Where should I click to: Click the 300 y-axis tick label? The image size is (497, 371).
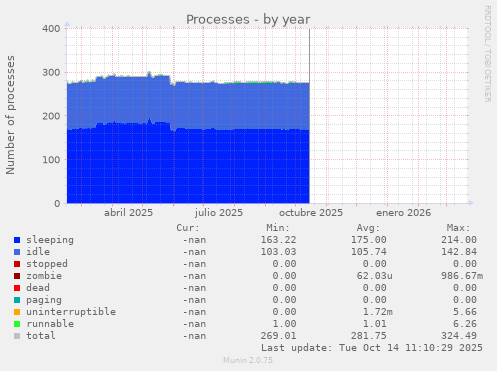51,72
